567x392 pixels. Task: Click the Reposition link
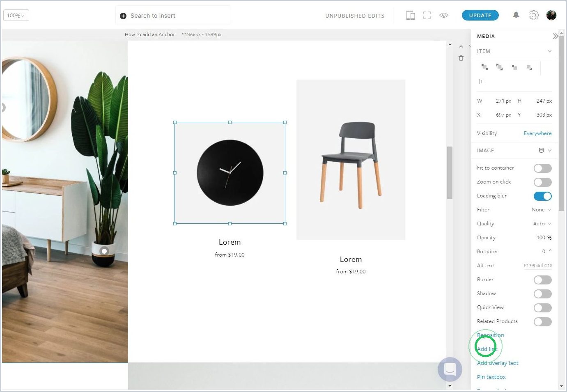pos(490,335)
